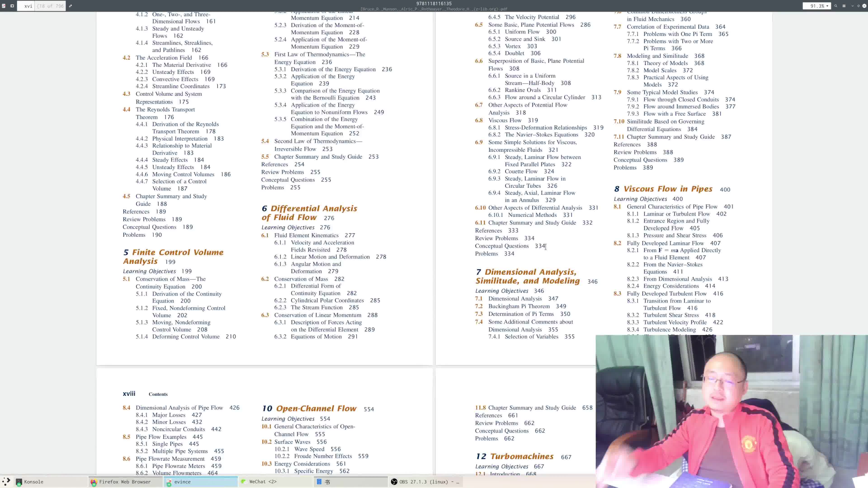868x488 pixels.
Task: Open the hamburger menu in evince
Action: click(844, 6)
